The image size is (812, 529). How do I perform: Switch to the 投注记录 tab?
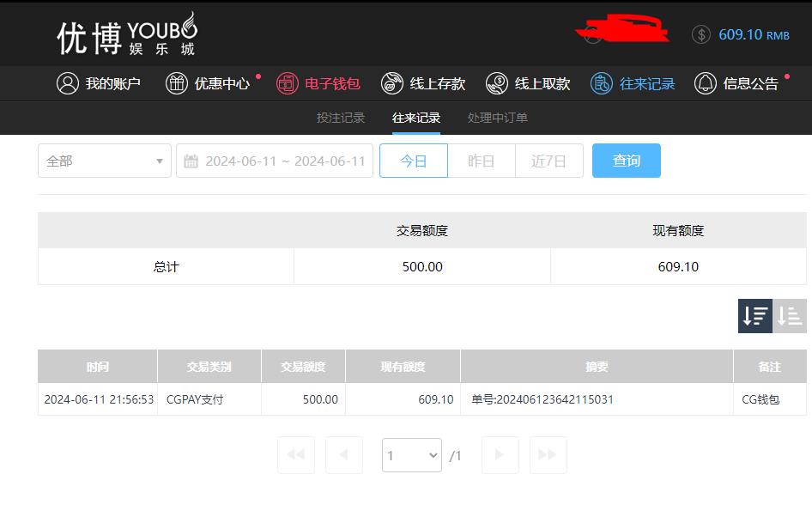341,118
